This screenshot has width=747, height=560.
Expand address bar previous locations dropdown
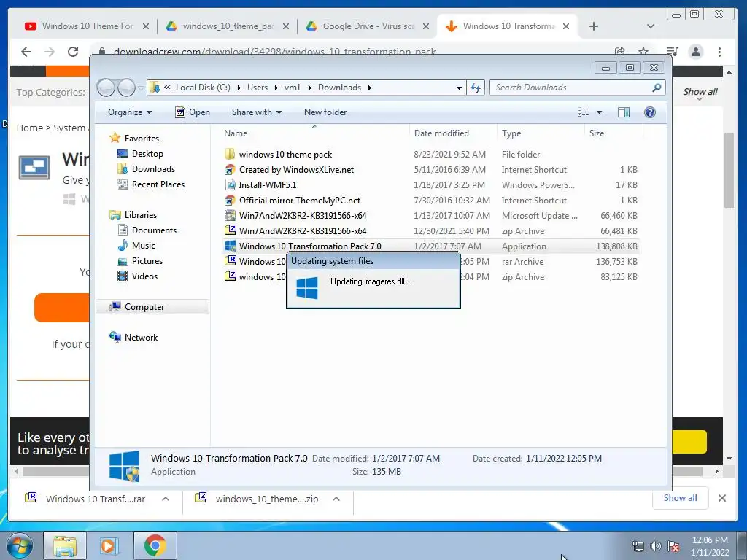[459, 87]
